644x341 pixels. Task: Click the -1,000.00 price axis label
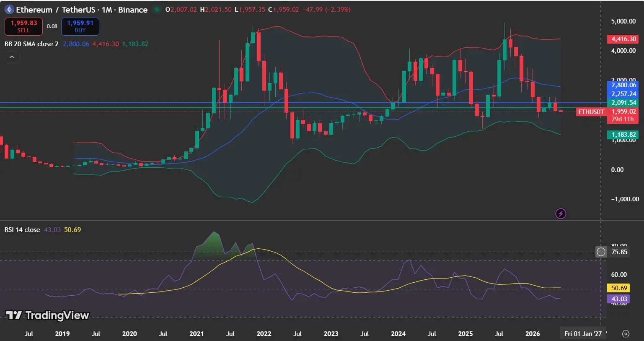(625, 199)
